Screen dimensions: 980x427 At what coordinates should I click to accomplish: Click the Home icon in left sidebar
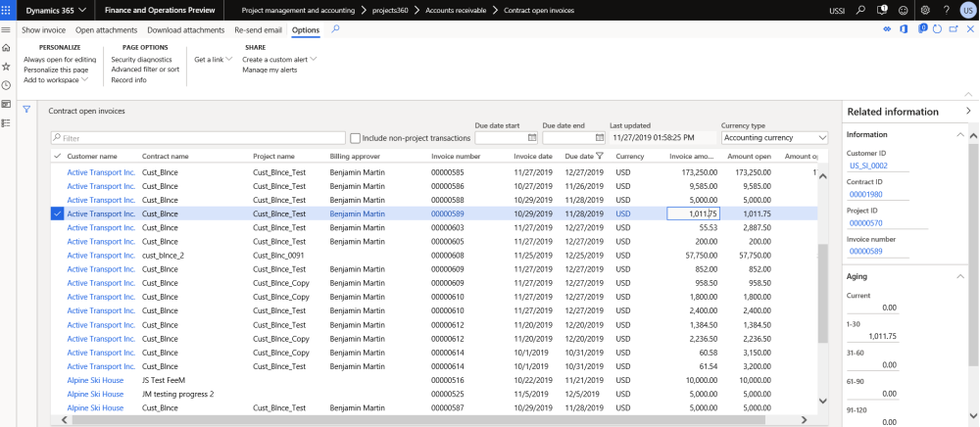coord(6,48)
